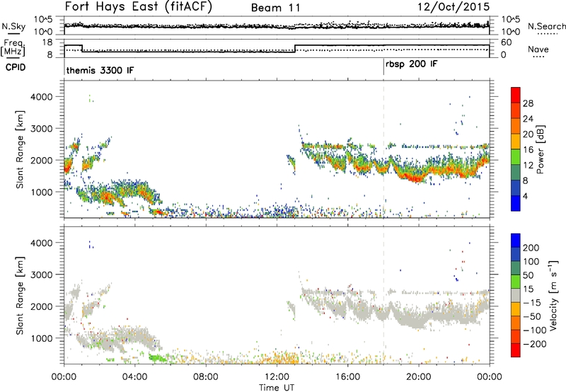Click the 'Velocity [m s-1]' colorbar title
The image size is (566, 392).
[x=553, y=295]
